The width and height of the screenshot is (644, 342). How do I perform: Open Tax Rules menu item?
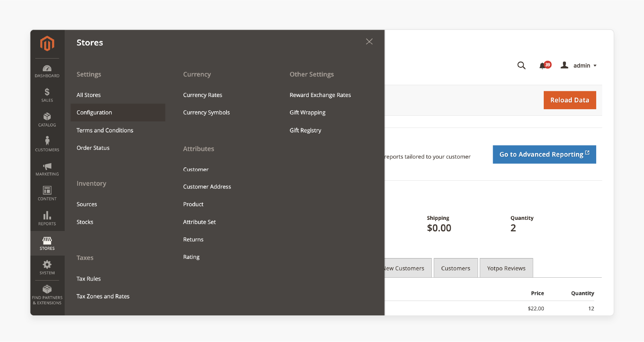click(x=88, y=278)
